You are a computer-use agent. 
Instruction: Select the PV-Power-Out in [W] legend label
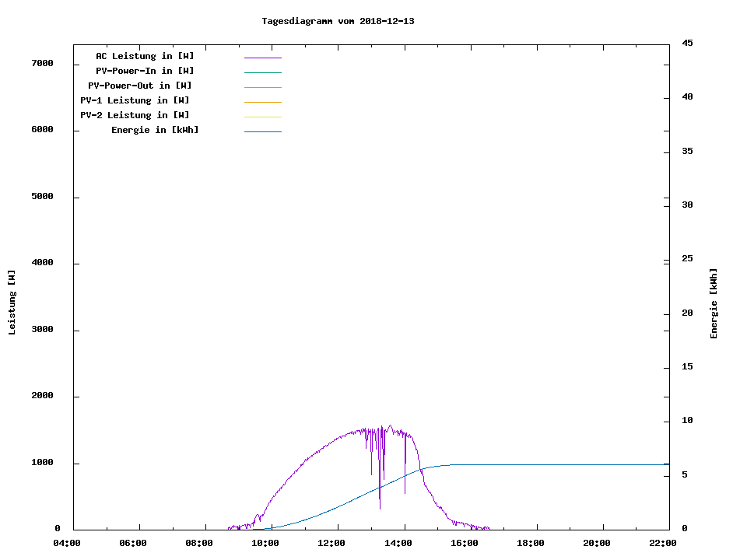click(x=140, y=86)
